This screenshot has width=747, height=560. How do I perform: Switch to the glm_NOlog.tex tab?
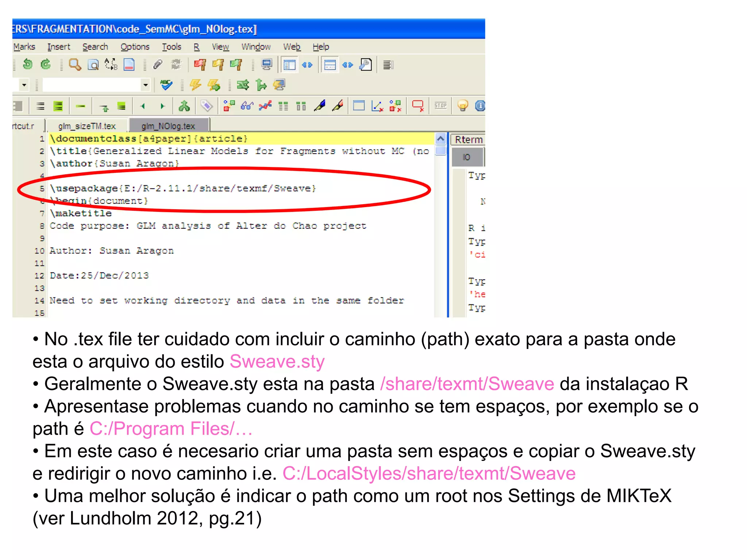(169, 126)
